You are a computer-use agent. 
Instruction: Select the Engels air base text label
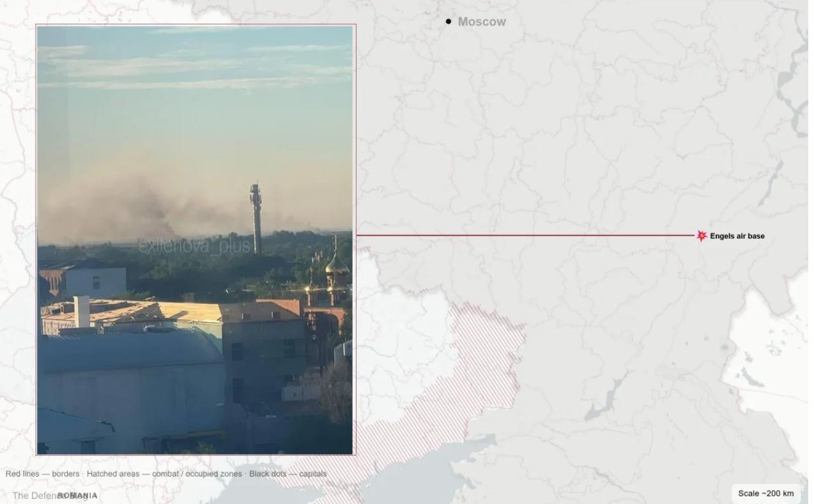pyautogui.click(x=737, y=236)
